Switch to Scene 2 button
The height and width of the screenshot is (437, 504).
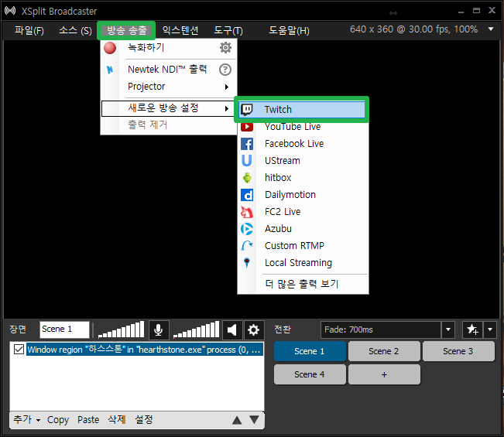[x=384, y=351]
